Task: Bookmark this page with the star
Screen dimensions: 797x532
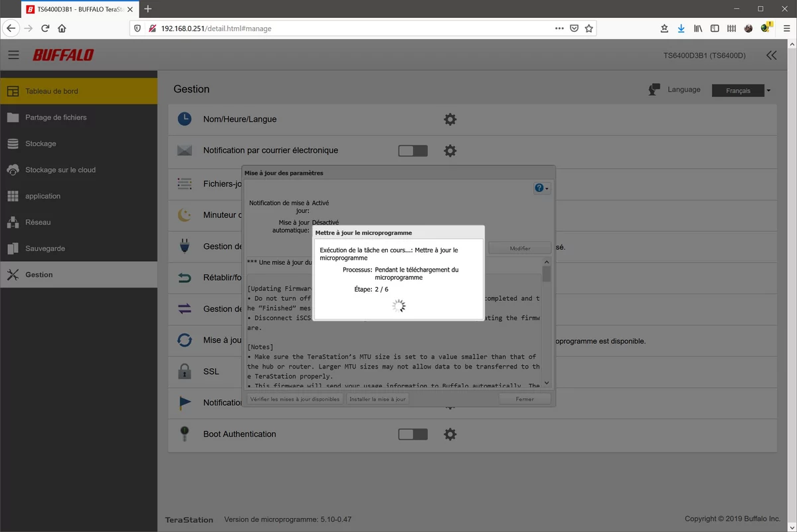Action: tap(589, 29)
